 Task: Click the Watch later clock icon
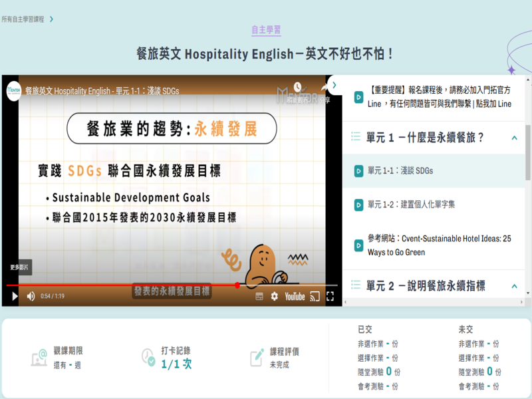[297, 88]
